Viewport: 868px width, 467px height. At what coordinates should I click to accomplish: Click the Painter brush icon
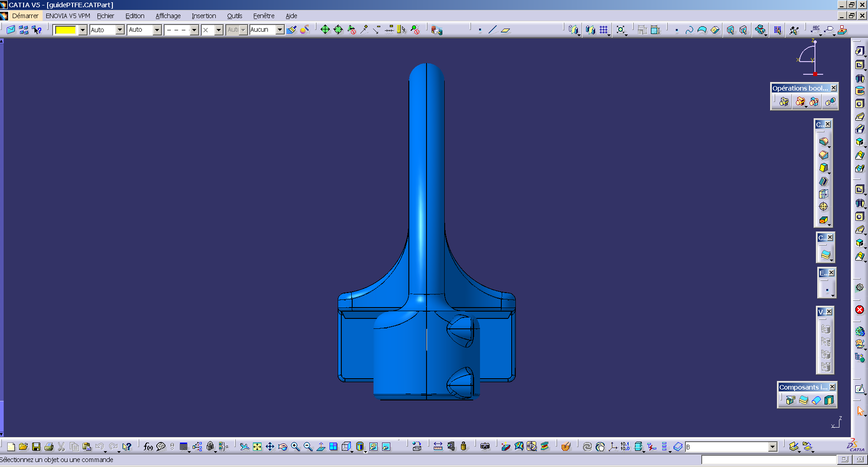click(291, 30)
